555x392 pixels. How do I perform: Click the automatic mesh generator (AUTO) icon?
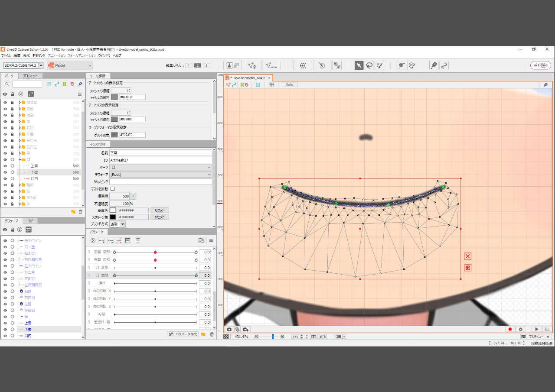[x=271, y=65]
